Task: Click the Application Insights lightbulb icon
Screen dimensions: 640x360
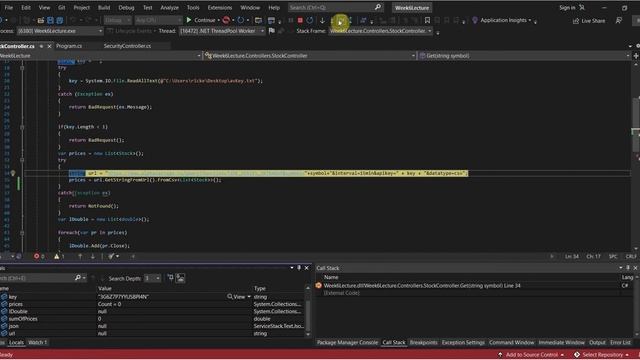Action: pyautogui.click(x=475, y=20)
